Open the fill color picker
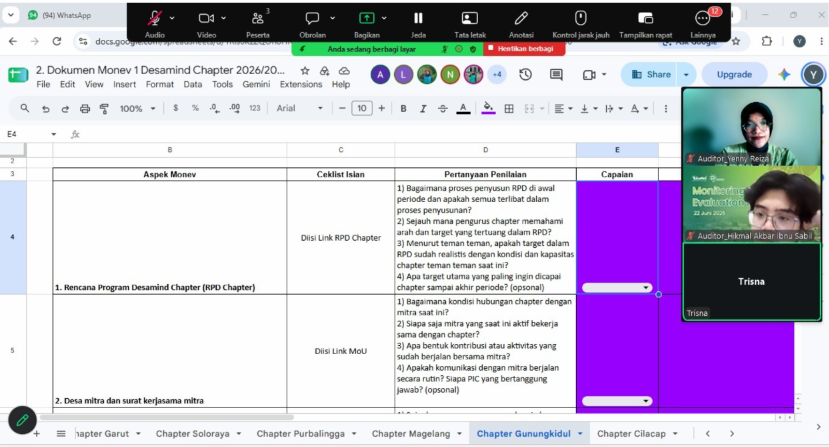This screenshot has height=447, width=829. [489, 108]
